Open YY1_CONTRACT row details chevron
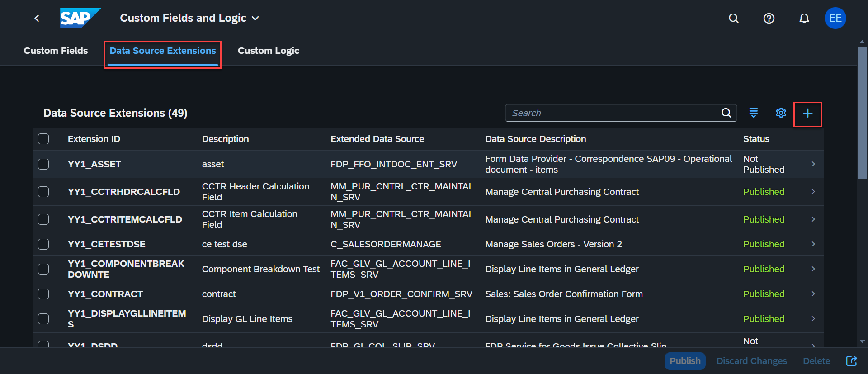Viewport: 868px width, 374px height. tap(813, 294)
